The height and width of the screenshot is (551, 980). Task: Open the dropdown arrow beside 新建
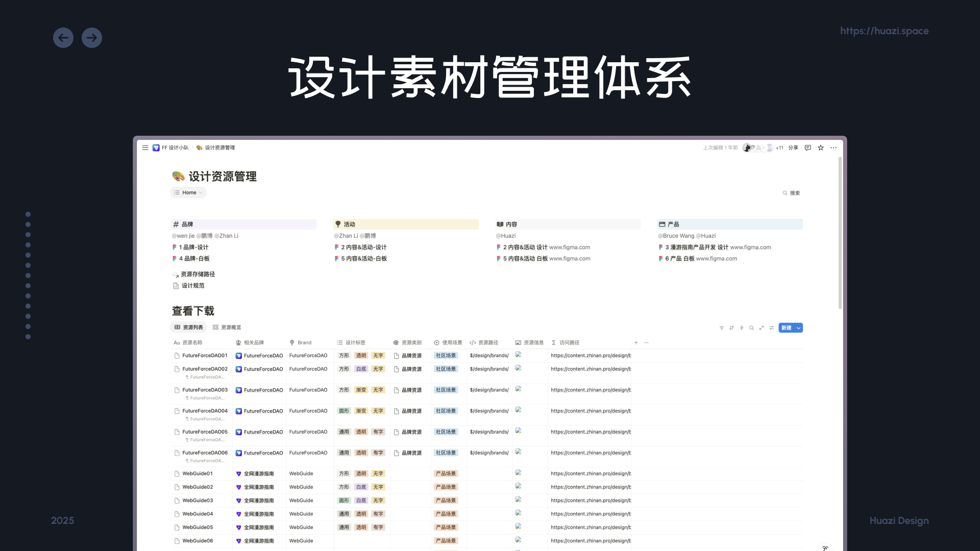pyautogui.click(x=799, y=328)
